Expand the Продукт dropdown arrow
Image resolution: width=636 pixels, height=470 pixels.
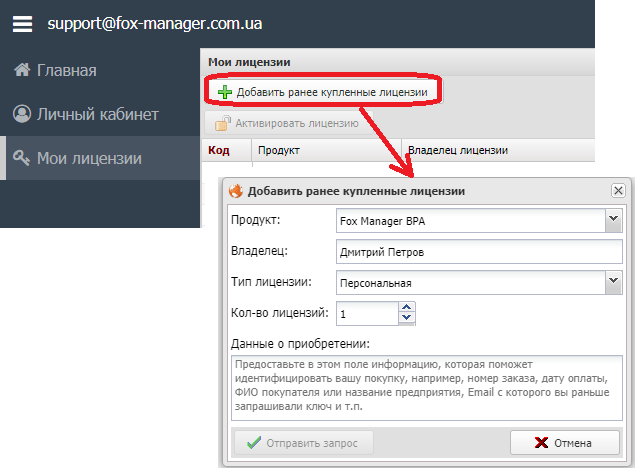(x=614, y=219)
